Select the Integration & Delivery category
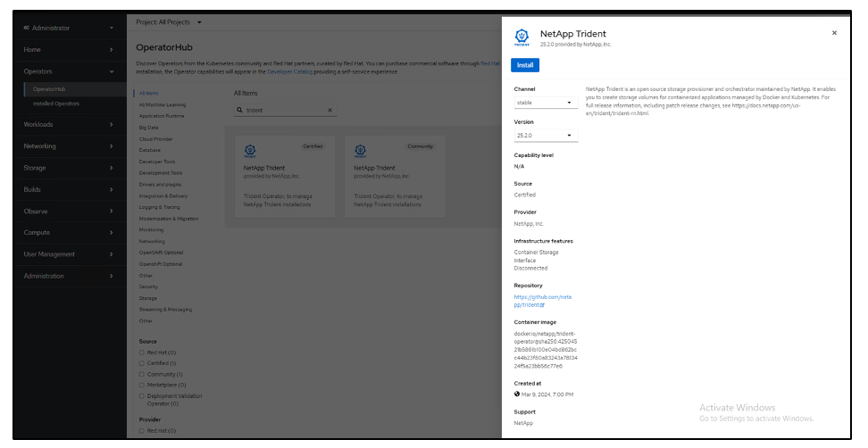 163,195
